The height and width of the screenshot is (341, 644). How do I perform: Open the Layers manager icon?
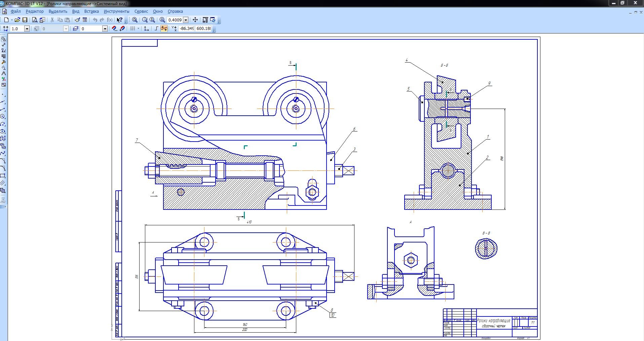76,29
